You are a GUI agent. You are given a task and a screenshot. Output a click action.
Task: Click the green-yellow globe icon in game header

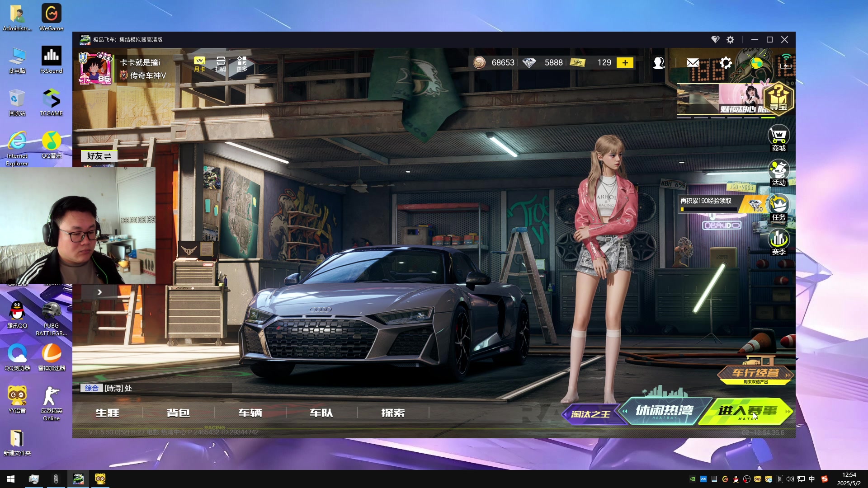(x=756, y=63)
